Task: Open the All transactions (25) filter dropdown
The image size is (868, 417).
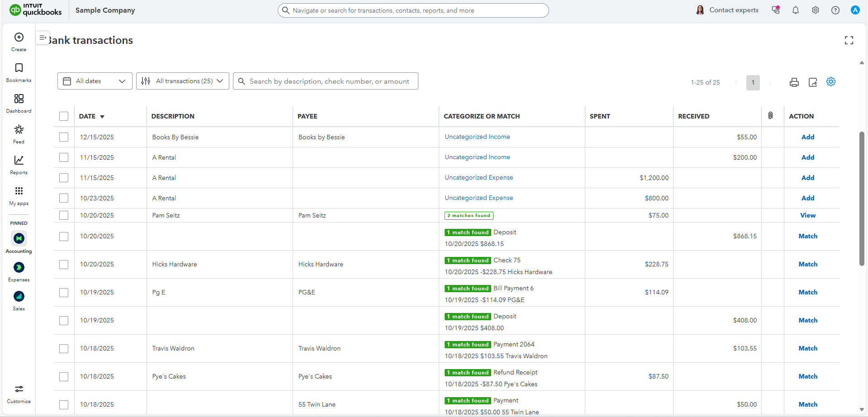Action: pos(182,81)
